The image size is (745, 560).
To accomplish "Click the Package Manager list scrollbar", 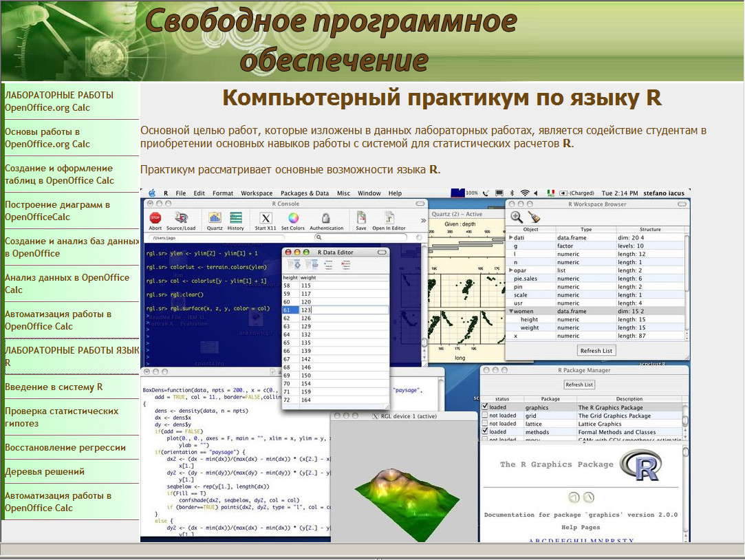I will tap(685, 421).
